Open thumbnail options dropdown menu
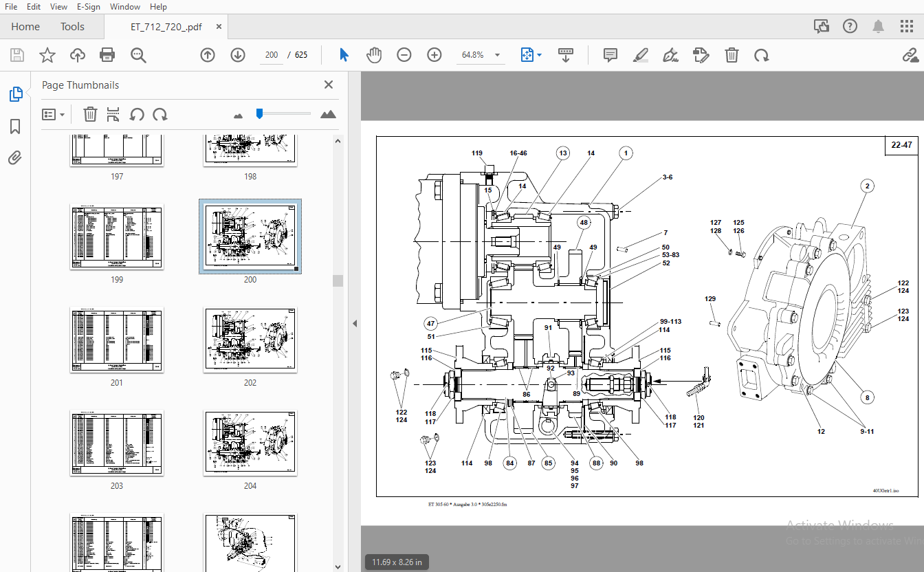 54,114
